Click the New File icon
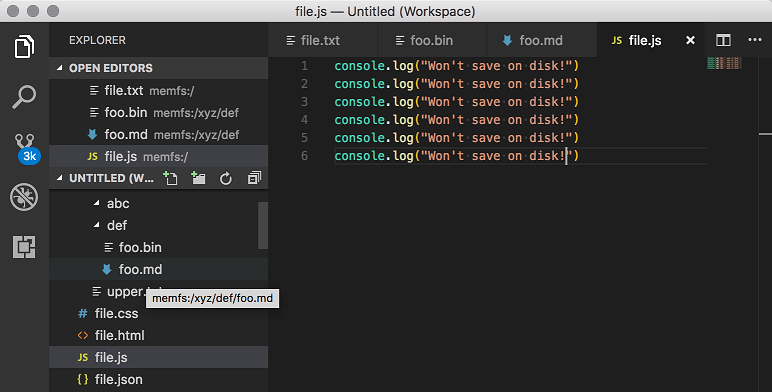Image resolution: width=772 pixels, height=392 pixels. pyautogui.click(x=170, y=178)
